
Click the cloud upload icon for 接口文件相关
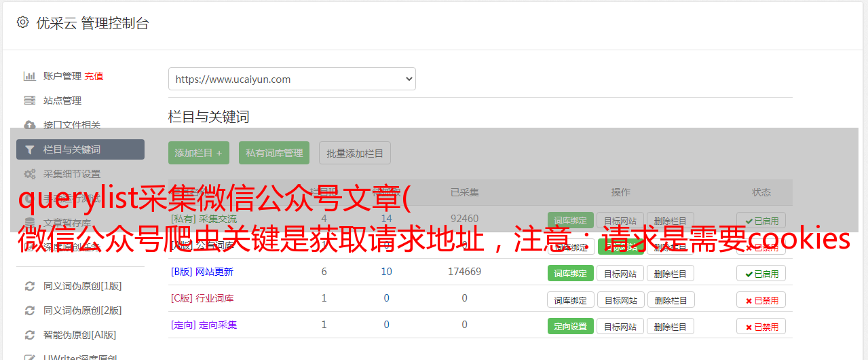30,125
